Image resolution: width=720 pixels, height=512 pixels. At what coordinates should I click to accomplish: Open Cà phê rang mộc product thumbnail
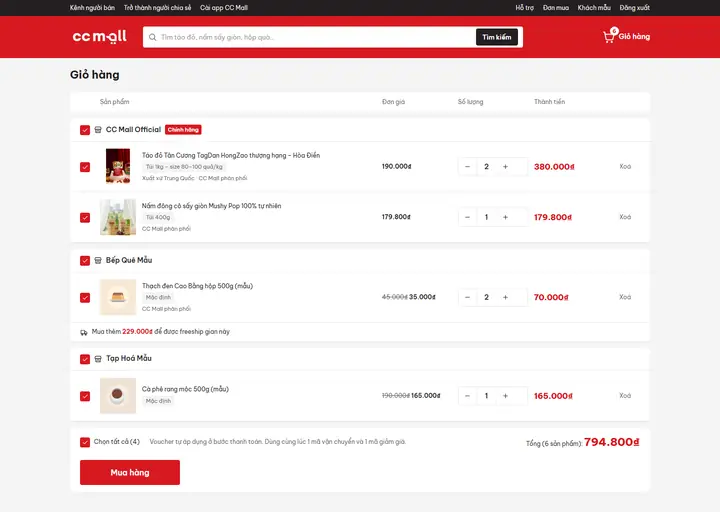coord(118,396)
